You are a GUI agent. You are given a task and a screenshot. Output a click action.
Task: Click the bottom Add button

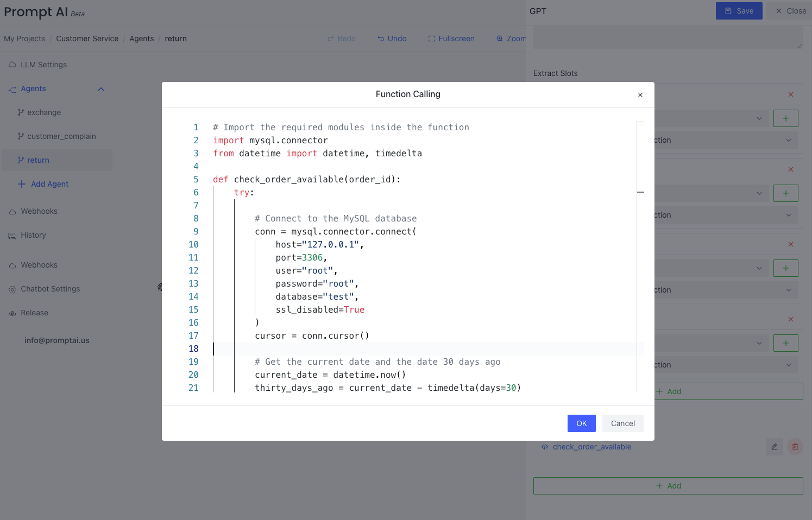click(x=668, y=486)
